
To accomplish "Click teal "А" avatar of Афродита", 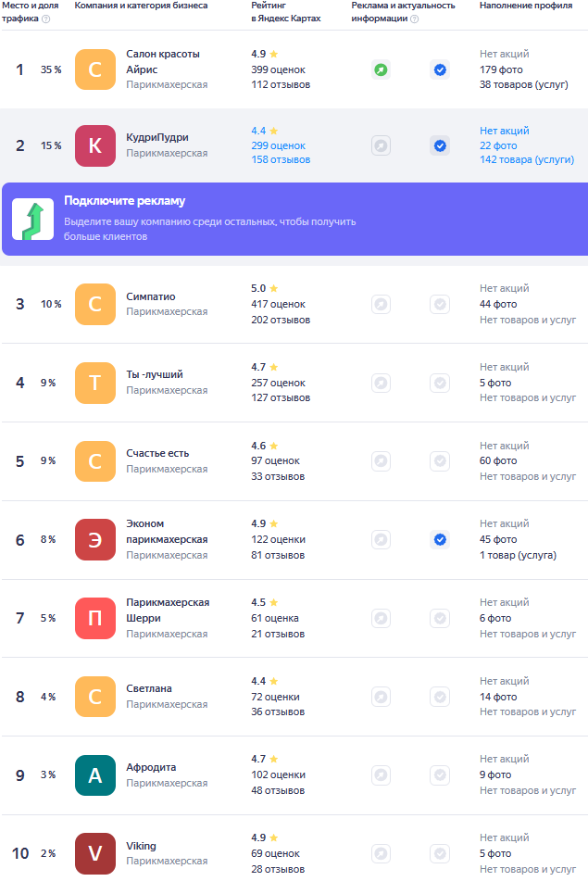I will pos(95,775).
